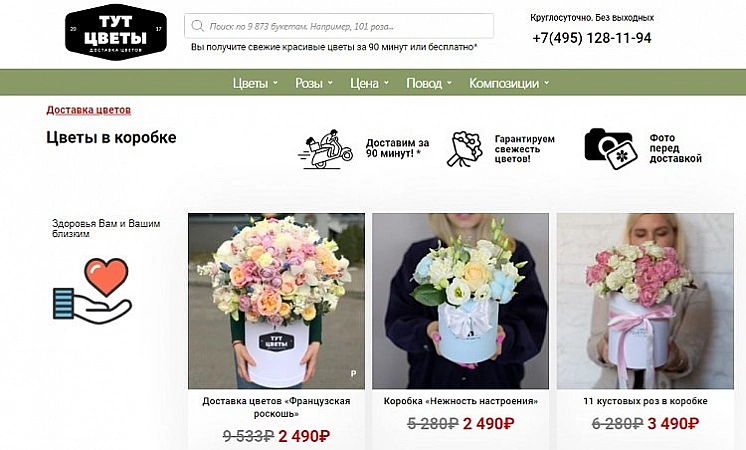Open the Нежность настроения box photo
Screen dimensions: 746x450
tap(461, 301)
